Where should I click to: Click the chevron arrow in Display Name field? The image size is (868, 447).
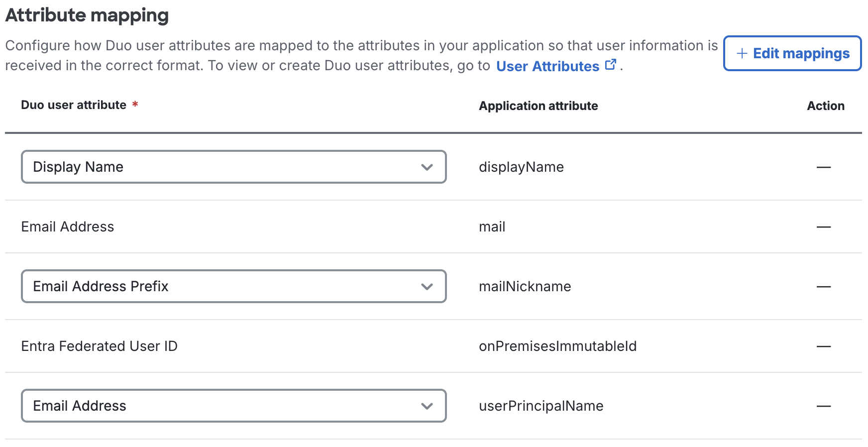(427, 167)
